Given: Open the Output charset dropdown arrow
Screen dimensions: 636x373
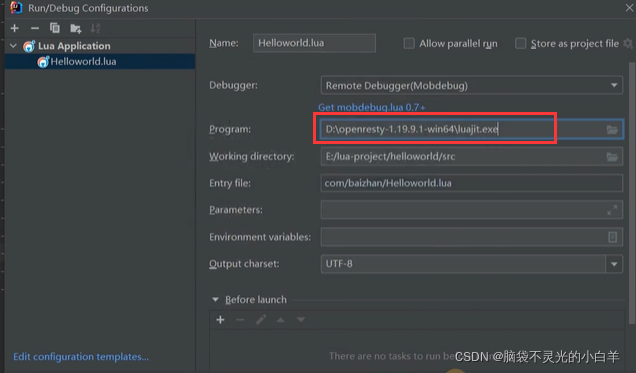Looking at the screenshot, I should [614, 264].
